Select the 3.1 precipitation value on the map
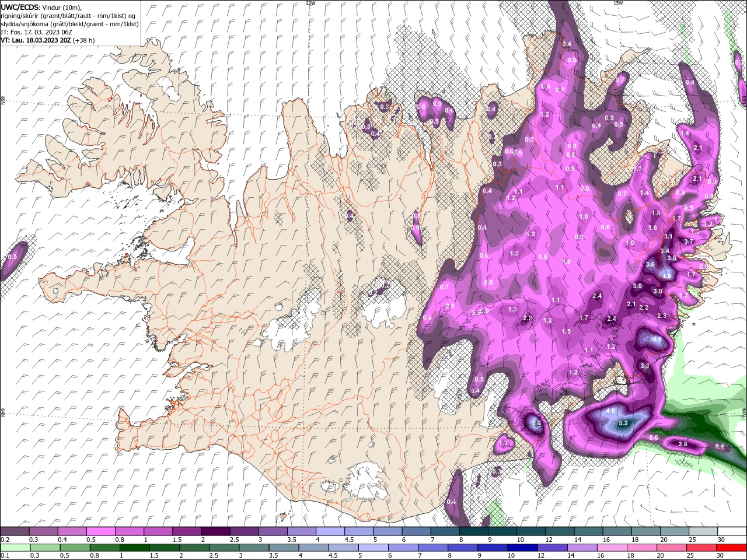747x560 pixels. tap(669, 236)
